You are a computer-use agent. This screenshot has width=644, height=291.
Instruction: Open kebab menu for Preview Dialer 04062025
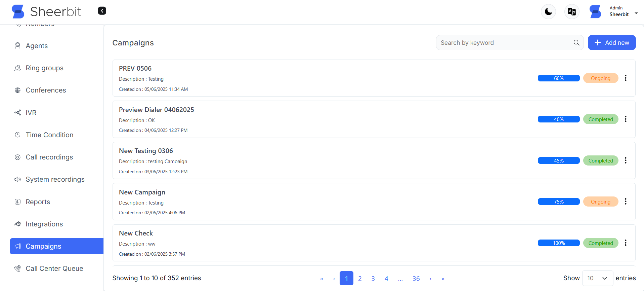point(625,119)
